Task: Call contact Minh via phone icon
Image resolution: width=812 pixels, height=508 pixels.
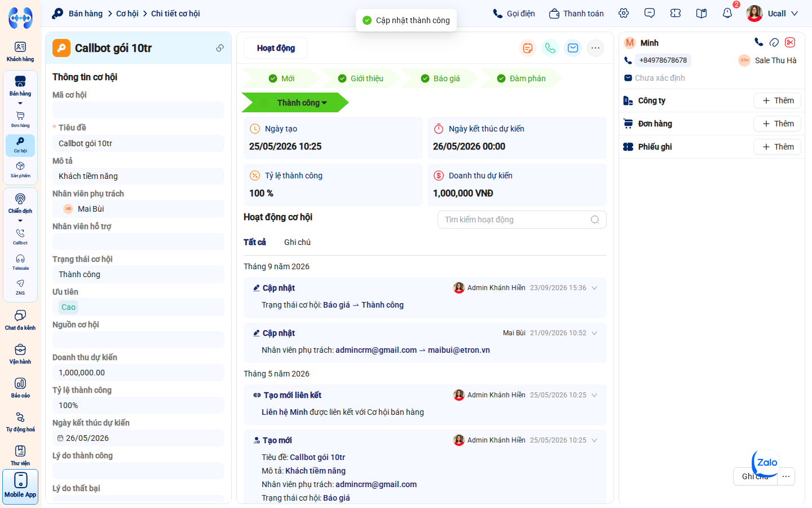Action: click(759, 42)
